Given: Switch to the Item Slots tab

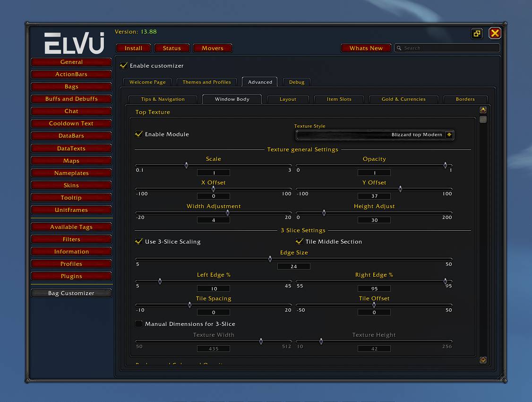Looking at the screenshot, I should [339, 99].
